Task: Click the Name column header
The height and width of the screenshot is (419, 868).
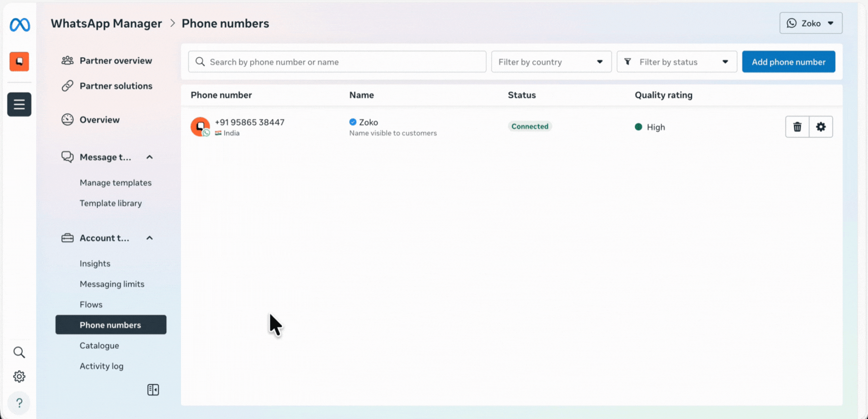Action: 362,95
